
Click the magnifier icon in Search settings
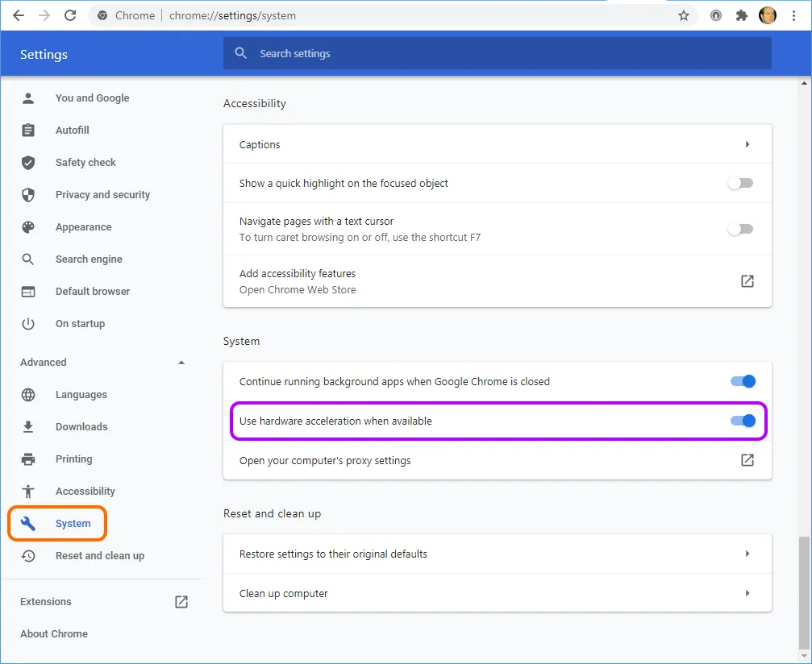pos(241,53)
